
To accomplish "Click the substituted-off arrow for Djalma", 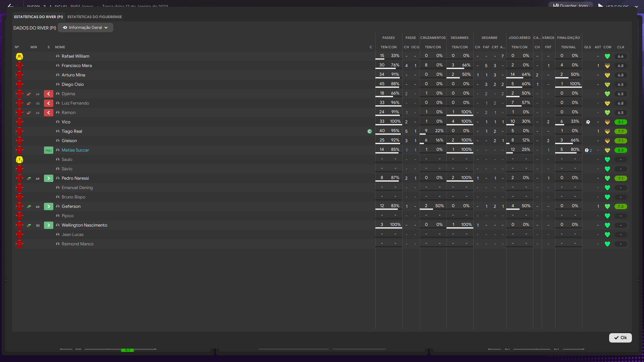I will click(x=49, y=94).
